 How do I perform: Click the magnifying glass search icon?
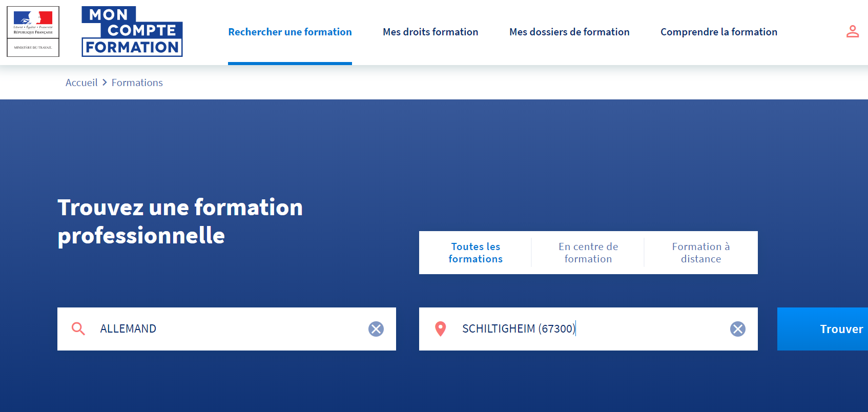pyautogui.click(x=78, y=329)
